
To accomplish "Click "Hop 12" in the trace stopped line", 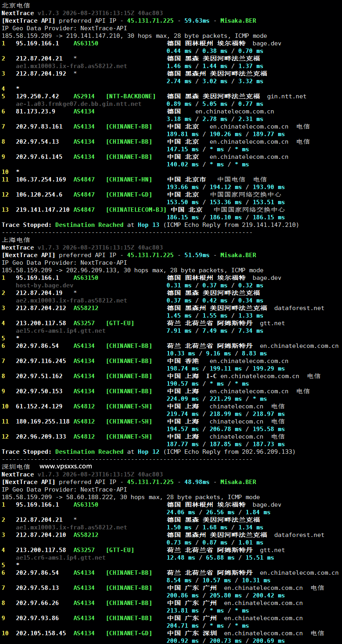I will coord(149,452).
